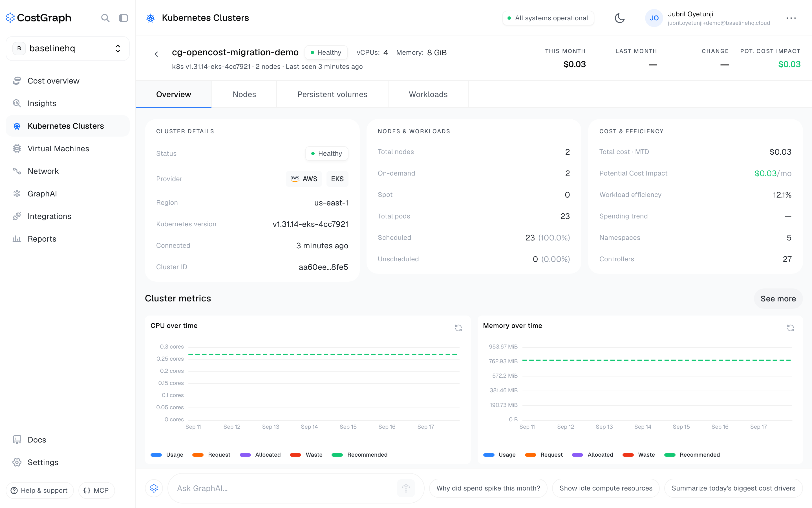The height and width of the screenshot is (508, 812).
Task: Open Settings page
Action: [x=67, y=462]
